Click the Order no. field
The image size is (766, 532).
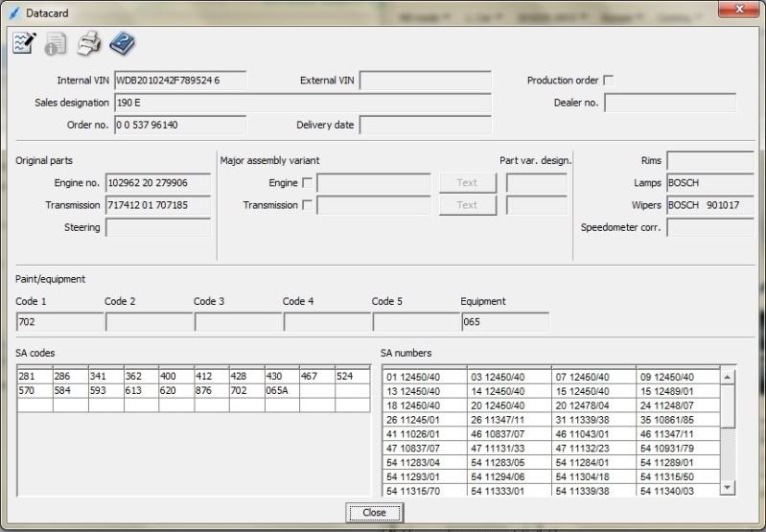[180, 125]
